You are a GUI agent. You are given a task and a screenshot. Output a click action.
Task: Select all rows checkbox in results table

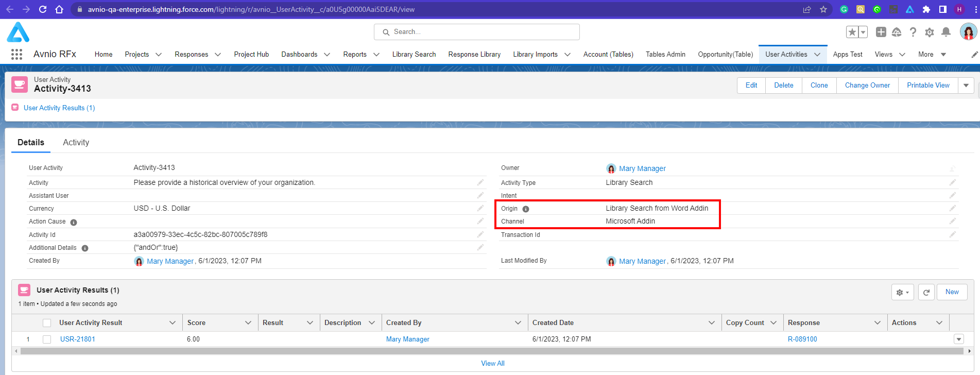click(47, 323)
